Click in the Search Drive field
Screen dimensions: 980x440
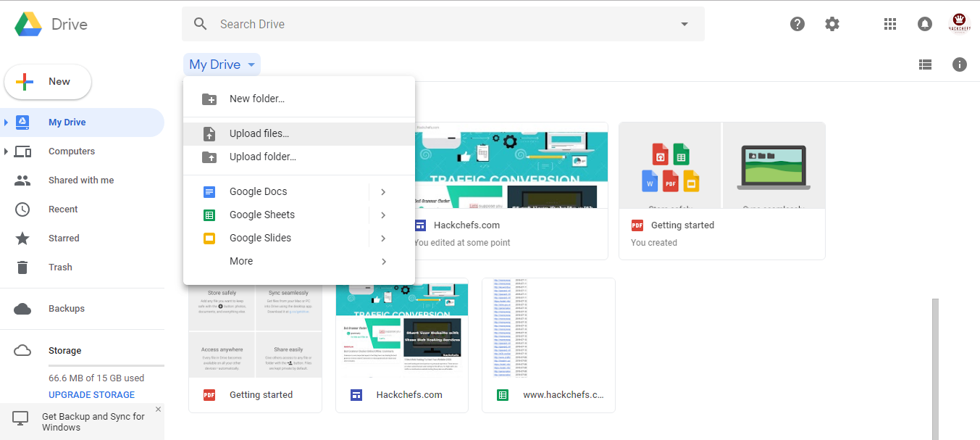point(443,24)
